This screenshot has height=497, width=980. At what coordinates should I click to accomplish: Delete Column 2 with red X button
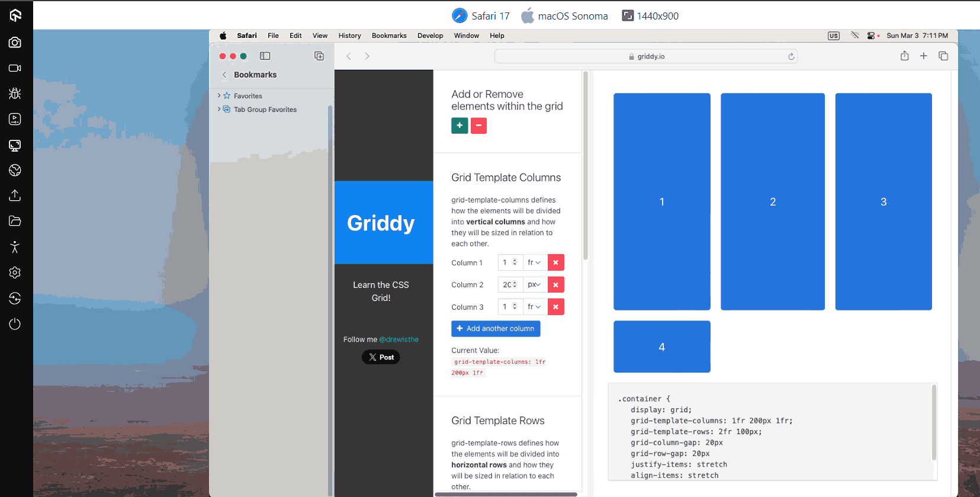coord(555,285)
